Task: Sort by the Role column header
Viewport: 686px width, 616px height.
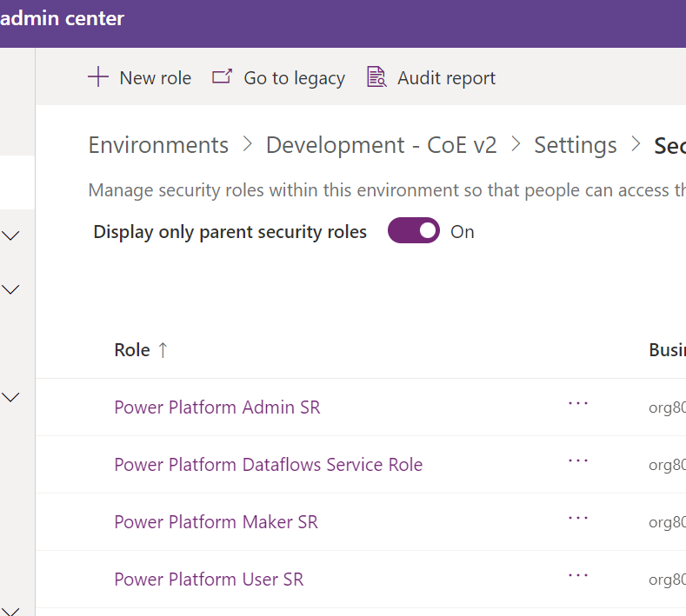Action: [x=132, y=350]
